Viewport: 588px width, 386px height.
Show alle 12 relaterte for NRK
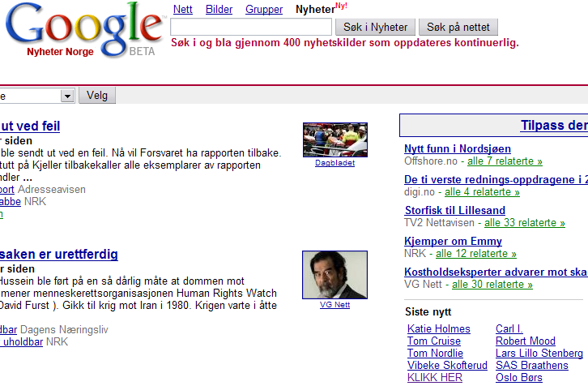(x=476, y=254)
